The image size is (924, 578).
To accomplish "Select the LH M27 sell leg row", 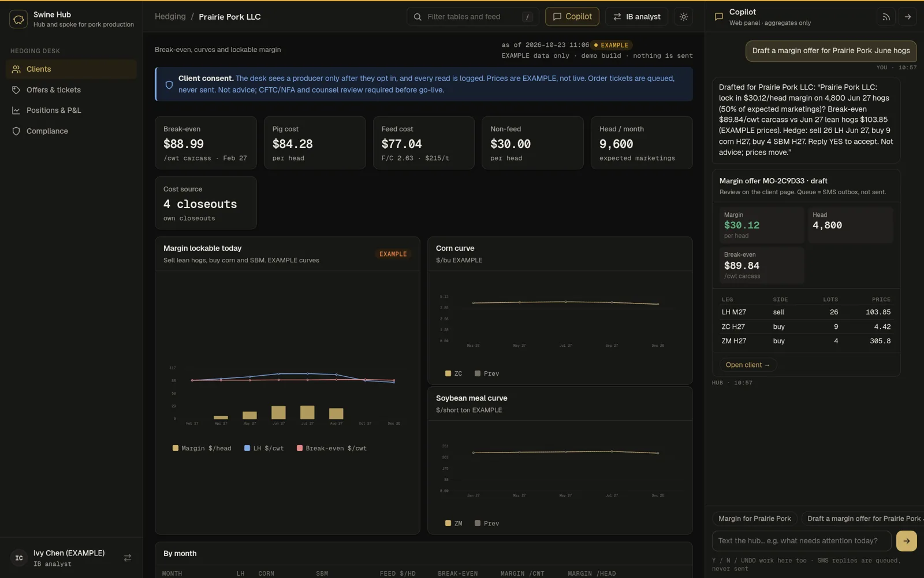I will point(806,312).
